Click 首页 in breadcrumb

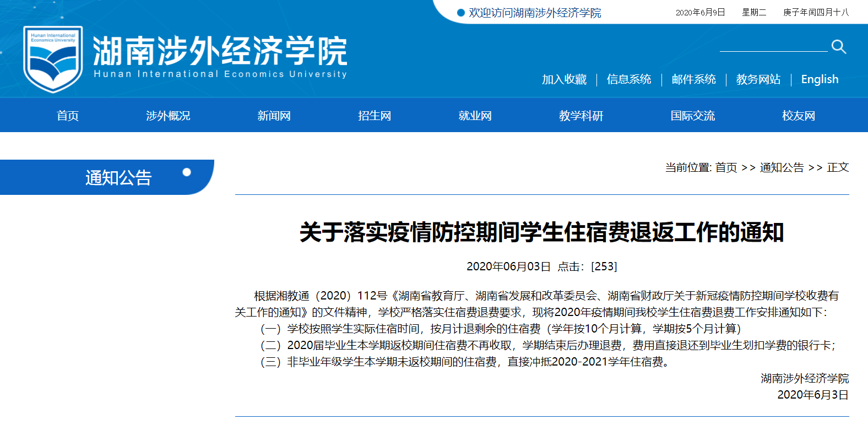pos(726,167)
